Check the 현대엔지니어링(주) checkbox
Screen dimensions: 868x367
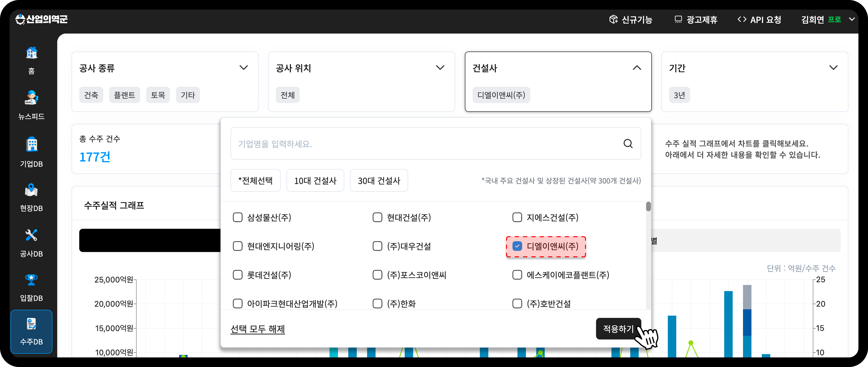coord(238,246)
